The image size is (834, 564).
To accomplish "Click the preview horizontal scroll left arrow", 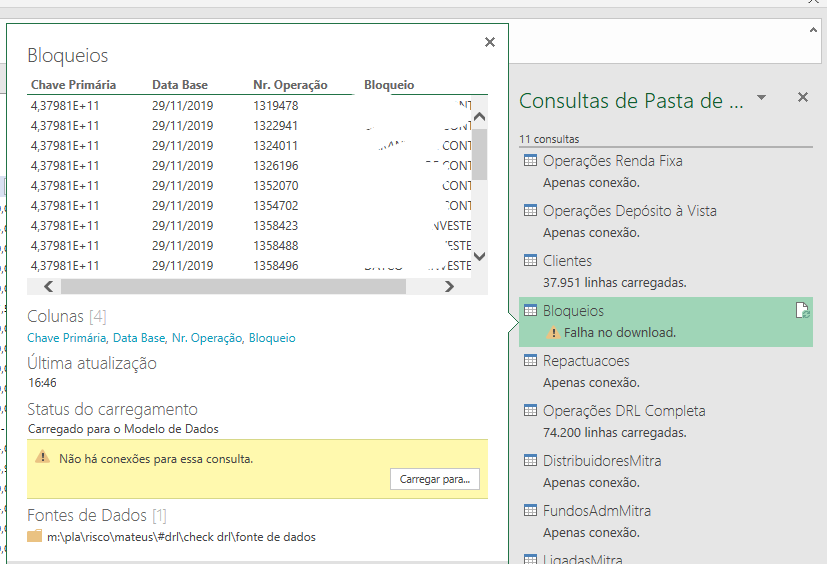I will coord(48,287).
